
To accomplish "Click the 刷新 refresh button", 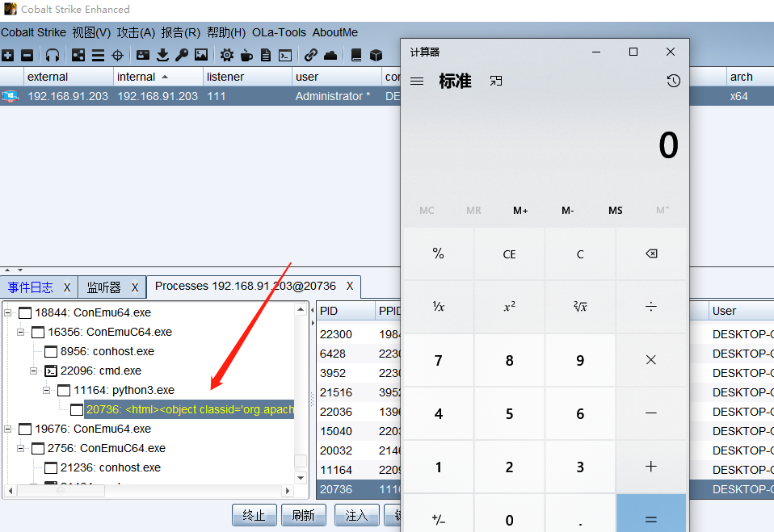I will pos(303,515).
